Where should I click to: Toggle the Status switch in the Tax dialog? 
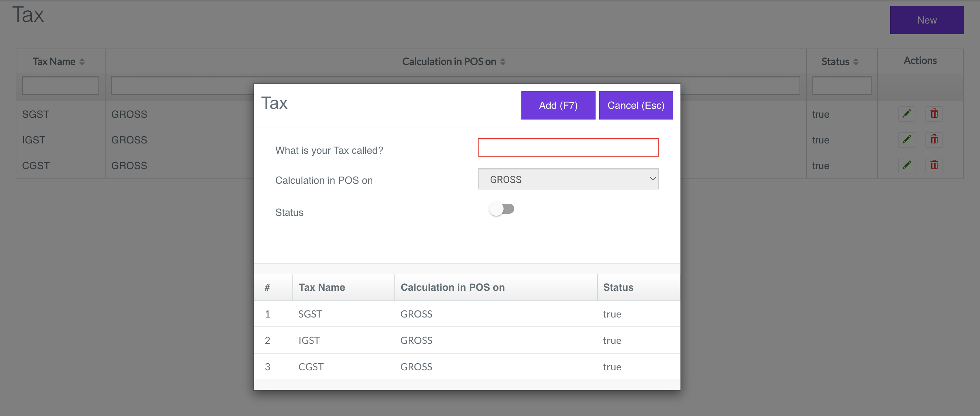coord(502,209)
